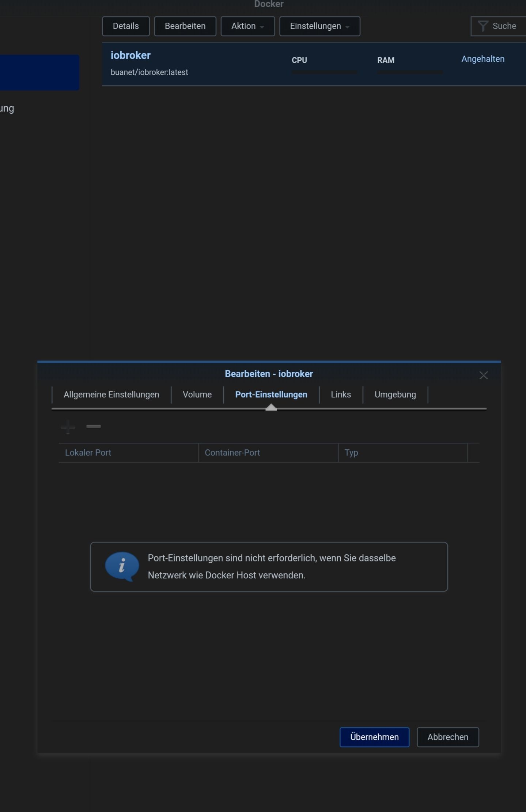The width and height of the screenshot is (526, 812).
Task: Select the iobroker container row
Action: [314, 64]
